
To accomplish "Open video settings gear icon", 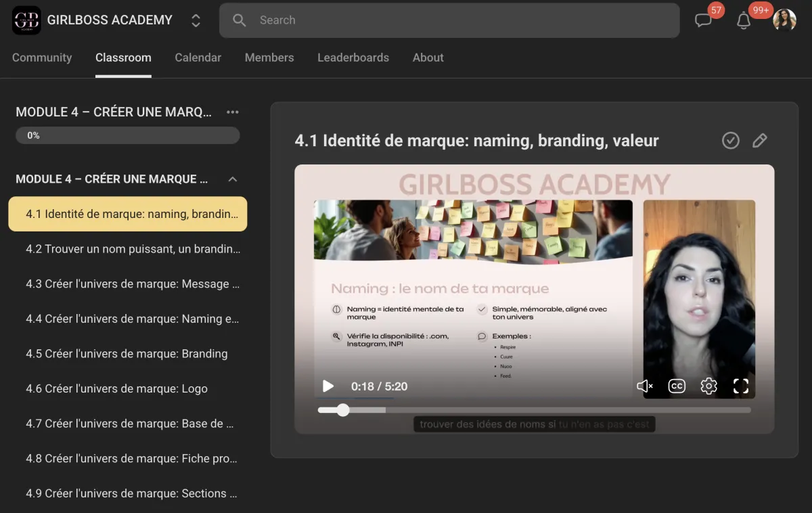I will [708, 386].
